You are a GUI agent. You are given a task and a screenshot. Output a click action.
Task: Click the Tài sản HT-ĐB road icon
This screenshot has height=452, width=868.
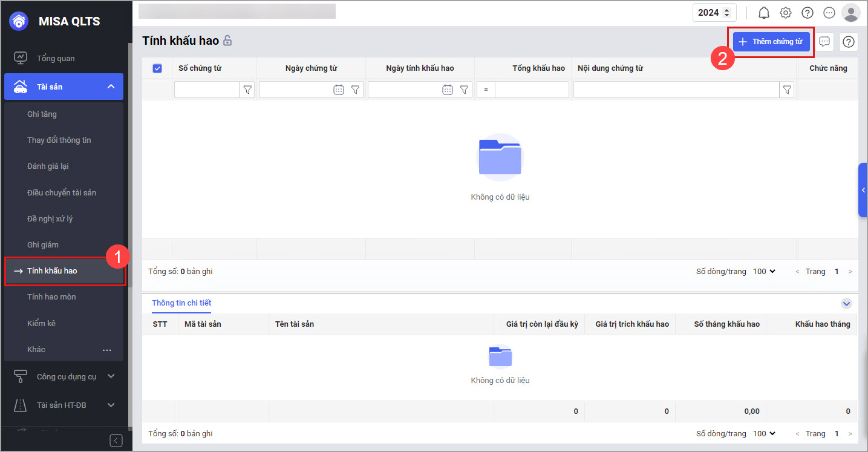click(x=21, y=405)
